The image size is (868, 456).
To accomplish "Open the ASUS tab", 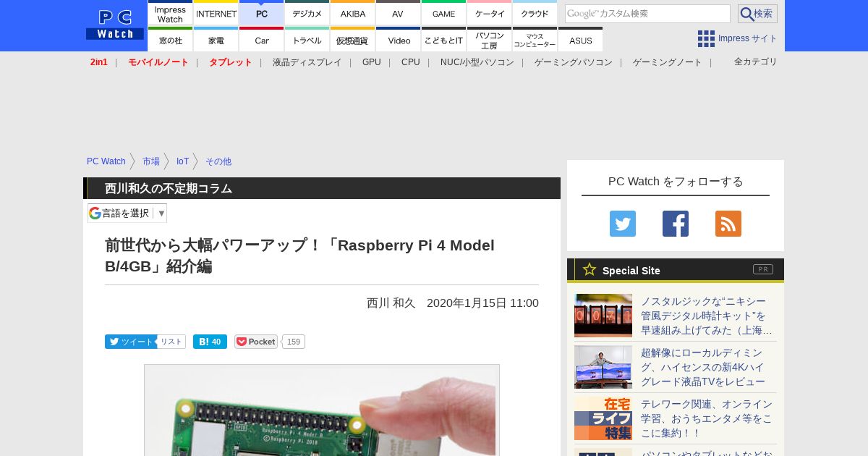I will point(581,39).
